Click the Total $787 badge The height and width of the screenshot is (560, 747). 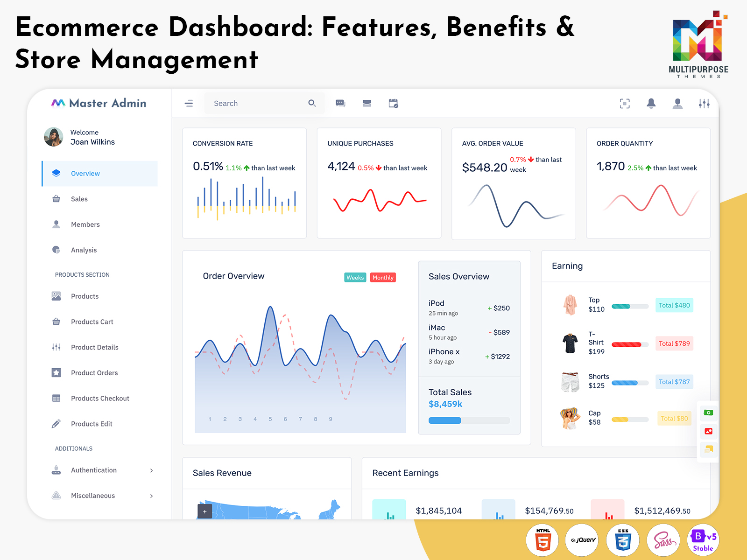(x=674, y=382)
